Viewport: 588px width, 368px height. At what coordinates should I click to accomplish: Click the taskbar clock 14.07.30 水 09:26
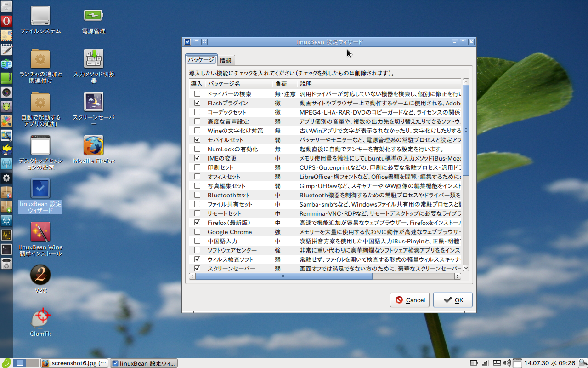[x=550, y=363]
